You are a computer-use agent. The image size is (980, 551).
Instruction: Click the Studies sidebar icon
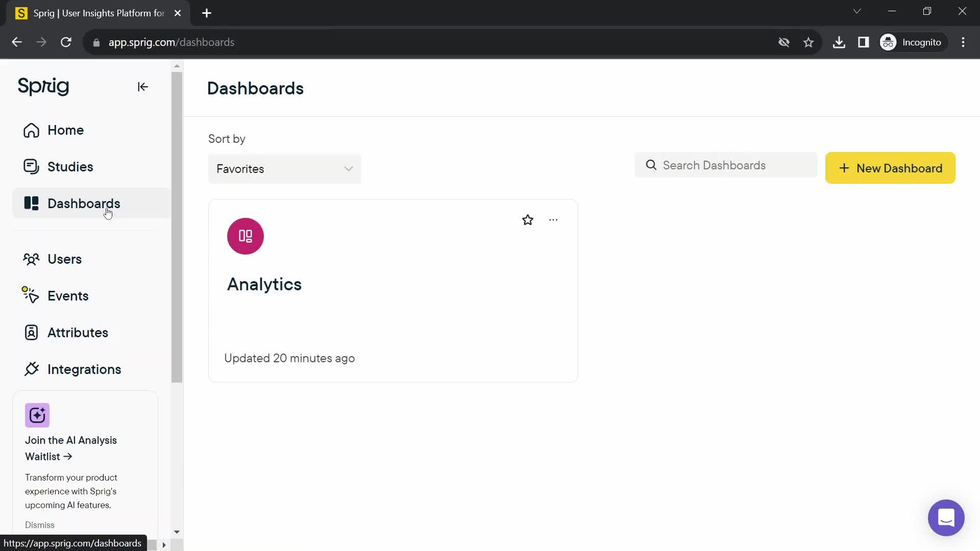point(31,166)
